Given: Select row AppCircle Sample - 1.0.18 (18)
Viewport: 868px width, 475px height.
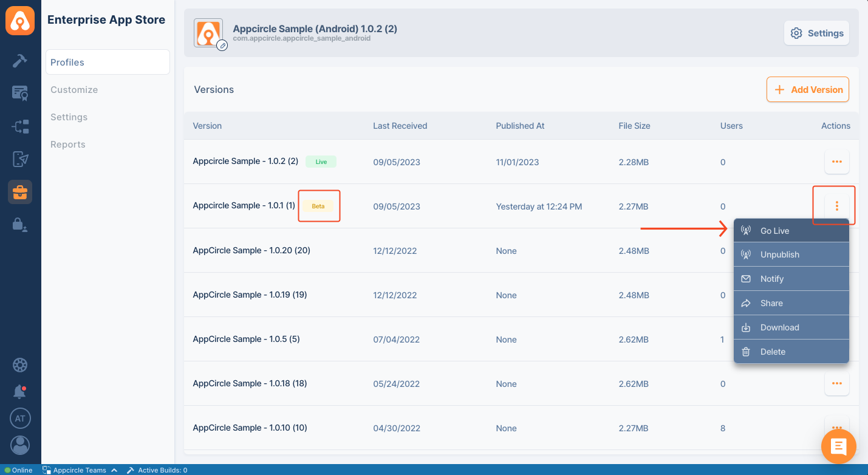Looking at the screenshot, I should click(x=521, y=383).
